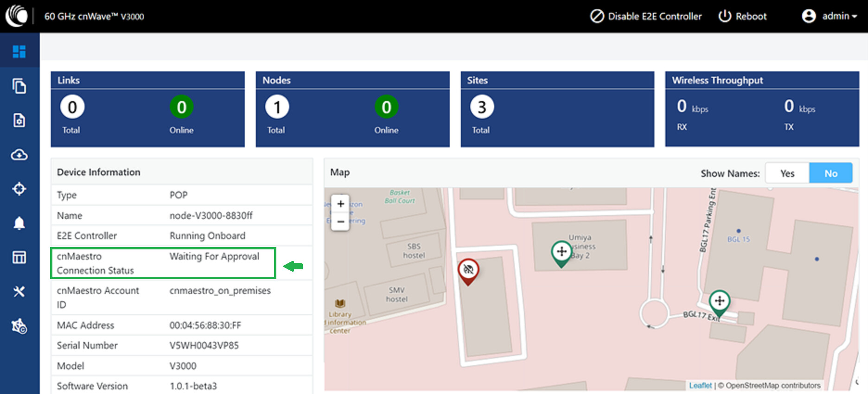Click the Device Information panel header

182,172
